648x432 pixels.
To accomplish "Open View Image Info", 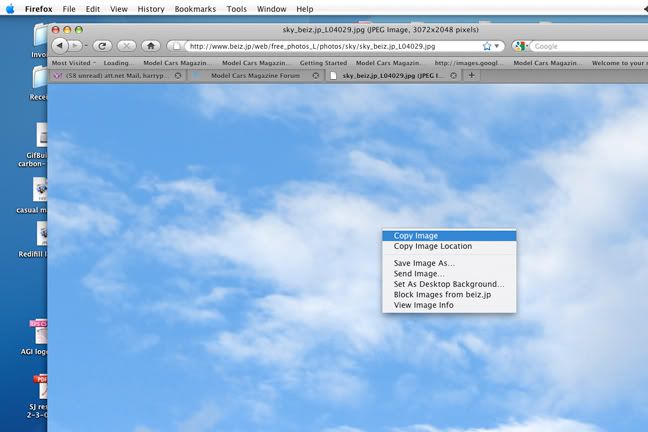I will coord(449,305).
